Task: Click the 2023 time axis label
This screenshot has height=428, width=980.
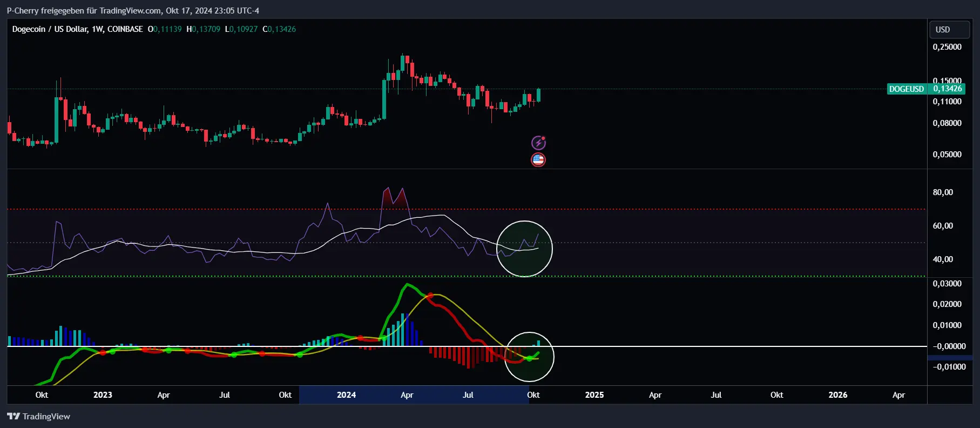Action: point(103,395)
